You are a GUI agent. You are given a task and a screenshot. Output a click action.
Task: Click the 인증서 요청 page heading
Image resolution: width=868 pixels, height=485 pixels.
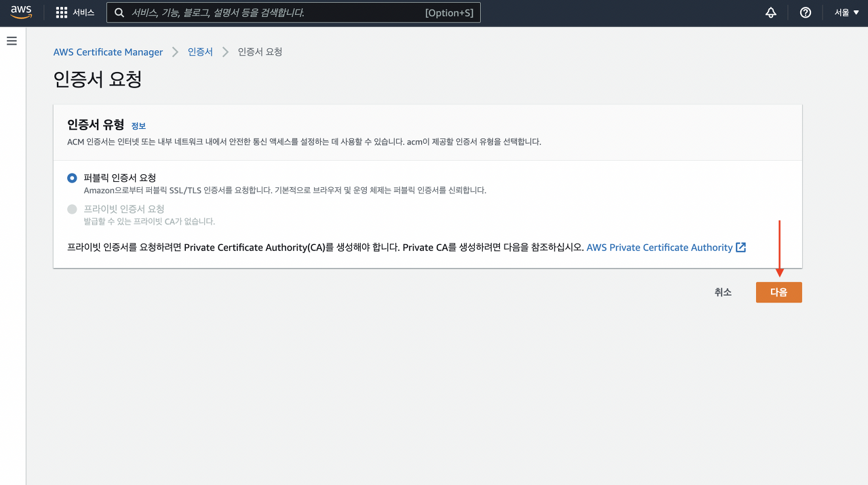[x=98, y=79]
